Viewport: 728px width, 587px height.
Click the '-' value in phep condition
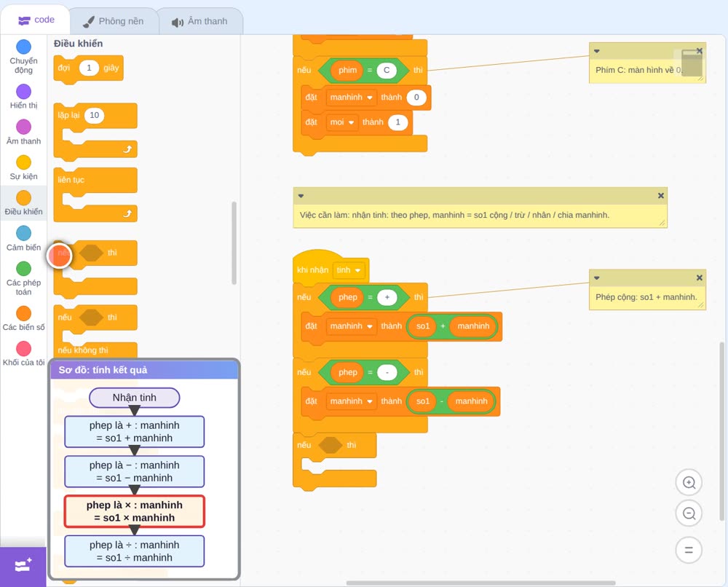point(387,372)
